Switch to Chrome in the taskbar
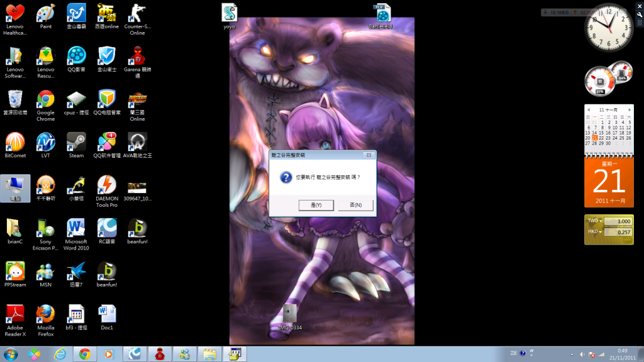This screenshot has width=644, height=362. coord(85,354)
